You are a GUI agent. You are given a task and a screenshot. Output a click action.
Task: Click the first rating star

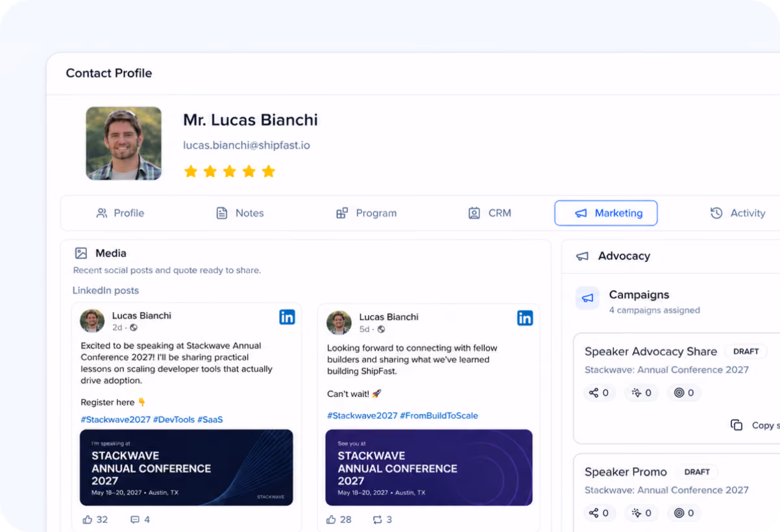(x=191, y=171)
